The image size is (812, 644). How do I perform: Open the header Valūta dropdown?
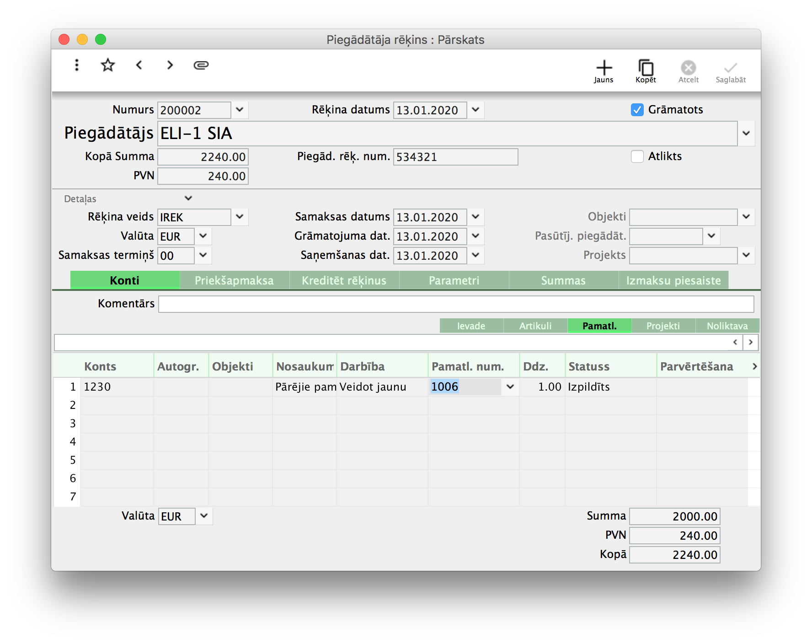(203, 236)
